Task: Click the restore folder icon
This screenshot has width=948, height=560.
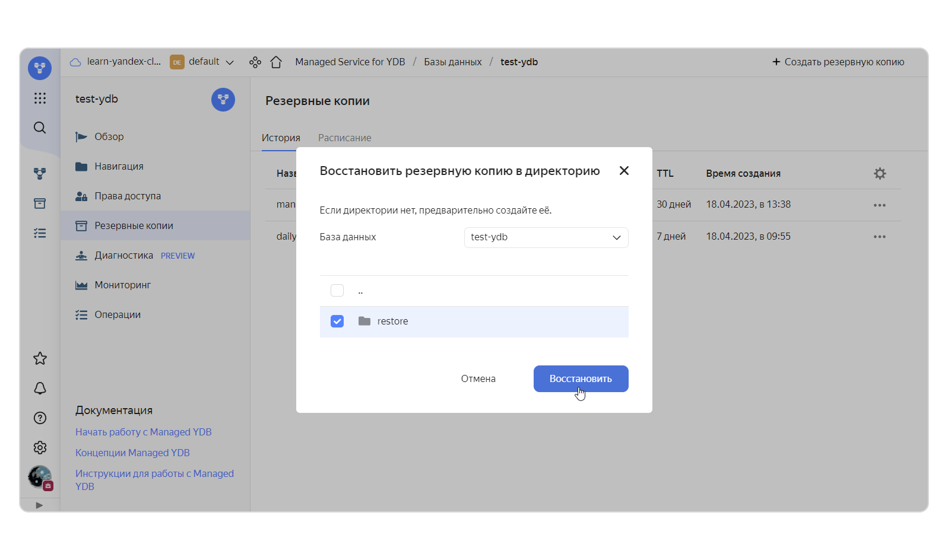Action: [x=364, y=321]
